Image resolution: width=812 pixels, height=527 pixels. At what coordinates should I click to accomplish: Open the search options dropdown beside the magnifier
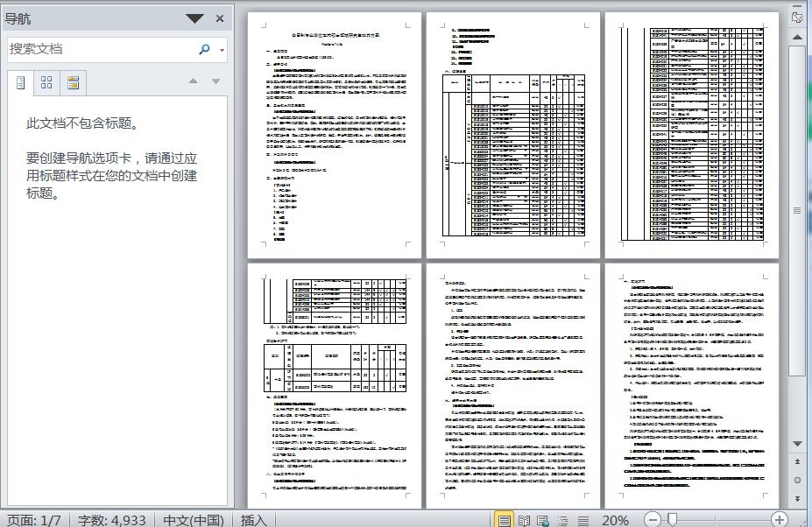click(x=222, y=50)
